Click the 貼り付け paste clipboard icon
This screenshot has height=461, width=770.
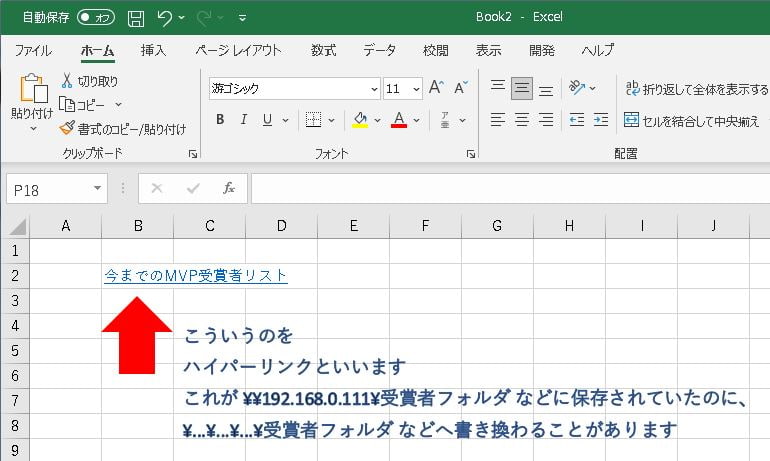[x=33, y=89]
